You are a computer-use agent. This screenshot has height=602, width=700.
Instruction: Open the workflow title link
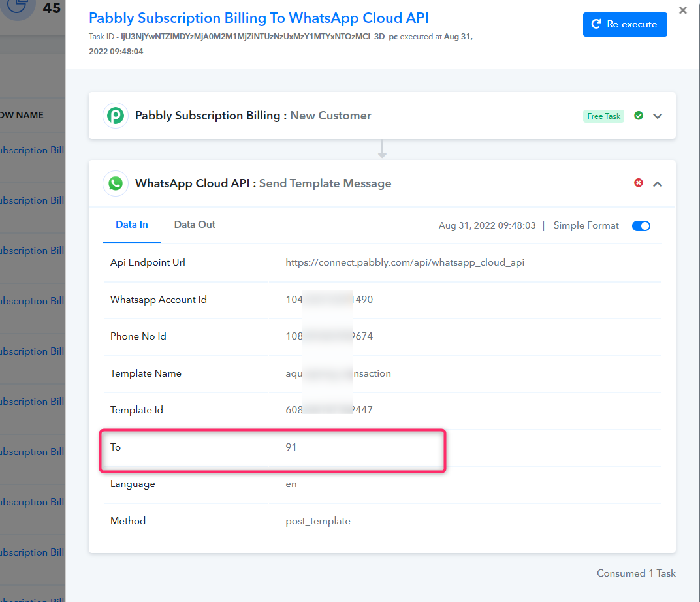pyautogui.click(x=259, y=18)
